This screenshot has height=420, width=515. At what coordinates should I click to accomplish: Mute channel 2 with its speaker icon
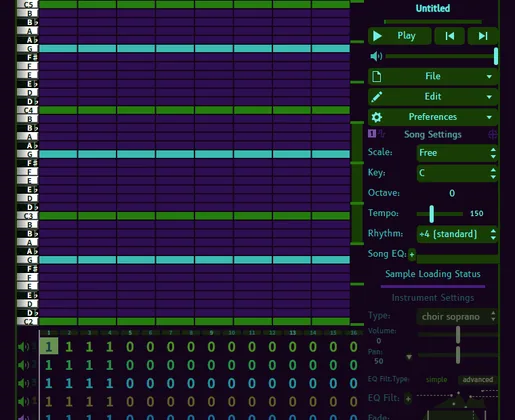click(x=23, y=365)
